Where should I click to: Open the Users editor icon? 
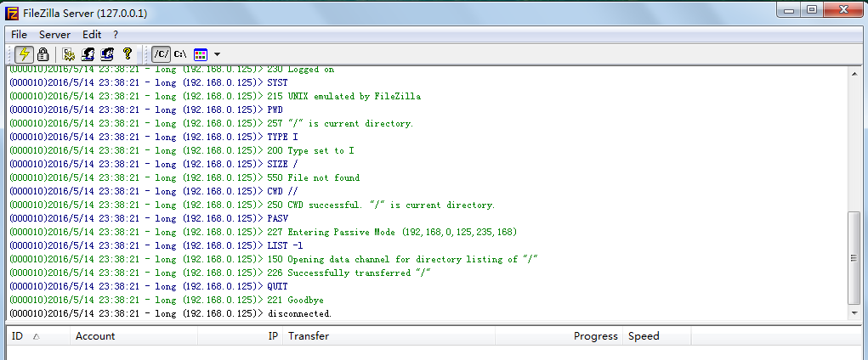[x=88, y=54]
